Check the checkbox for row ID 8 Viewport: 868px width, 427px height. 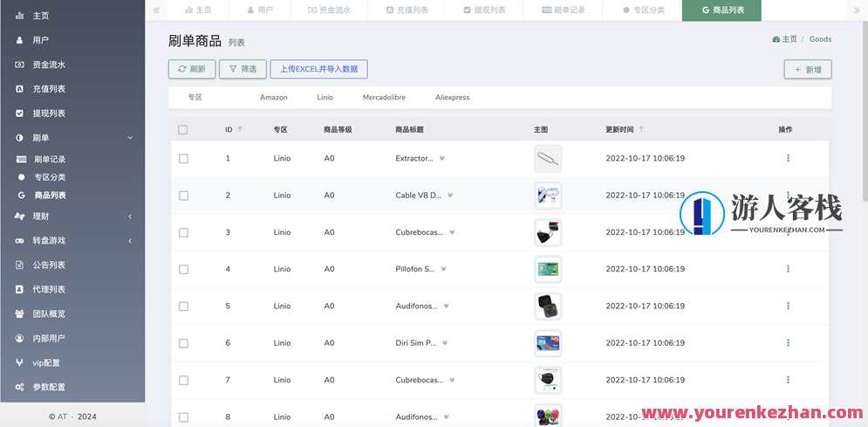click(183, 417)
